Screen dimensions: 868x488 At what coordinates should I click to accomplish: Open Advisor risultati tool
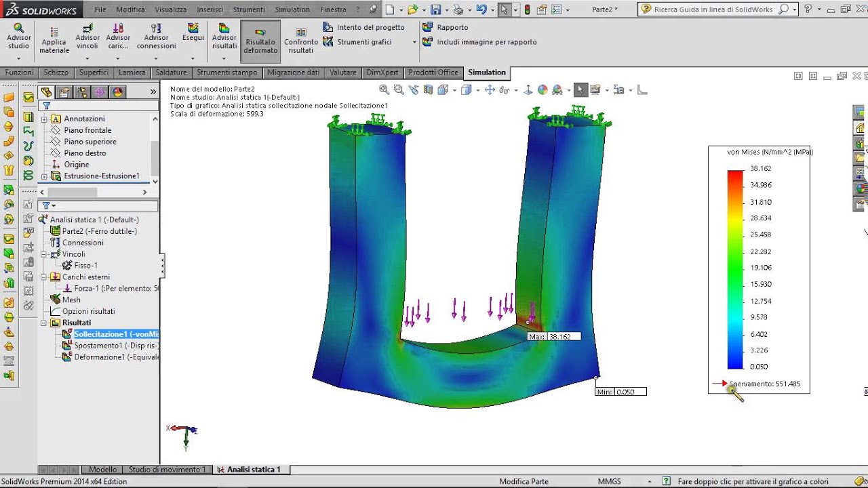[x=224, y=37]
